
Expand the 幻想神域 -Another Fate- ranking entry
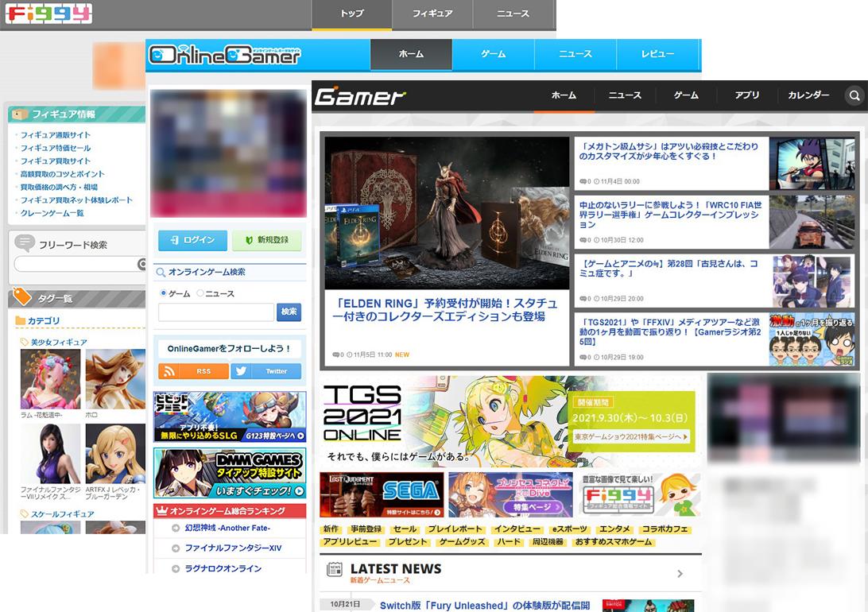tap(176, 529)
